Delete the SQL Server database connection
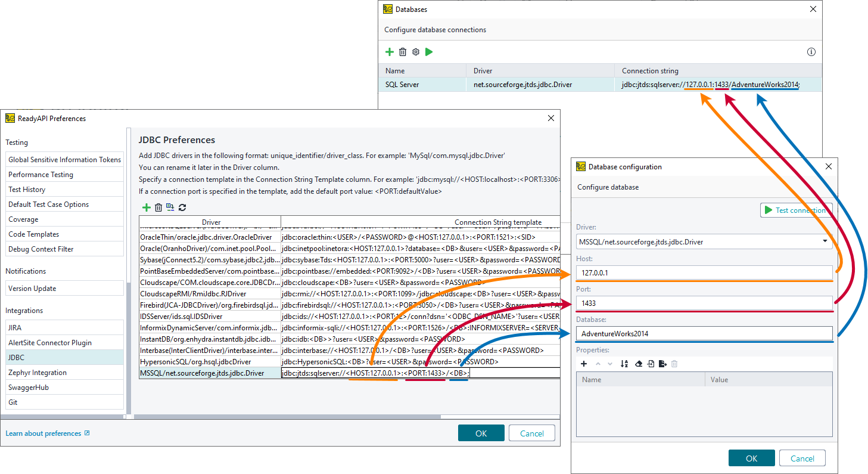 tap(403, 52)
